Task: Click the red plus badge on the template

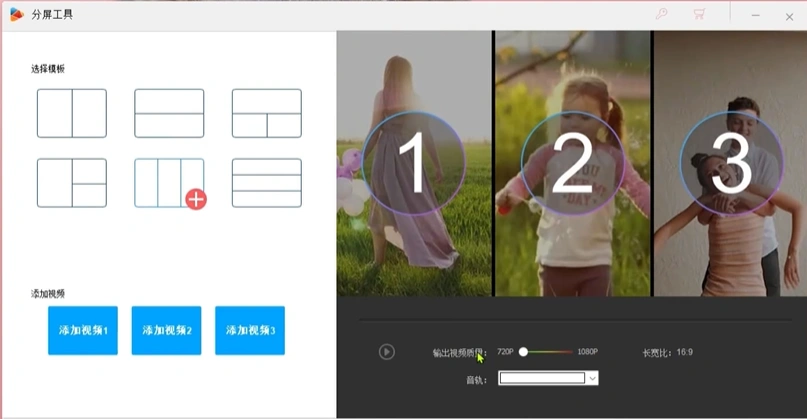Action: pos(196,199)
